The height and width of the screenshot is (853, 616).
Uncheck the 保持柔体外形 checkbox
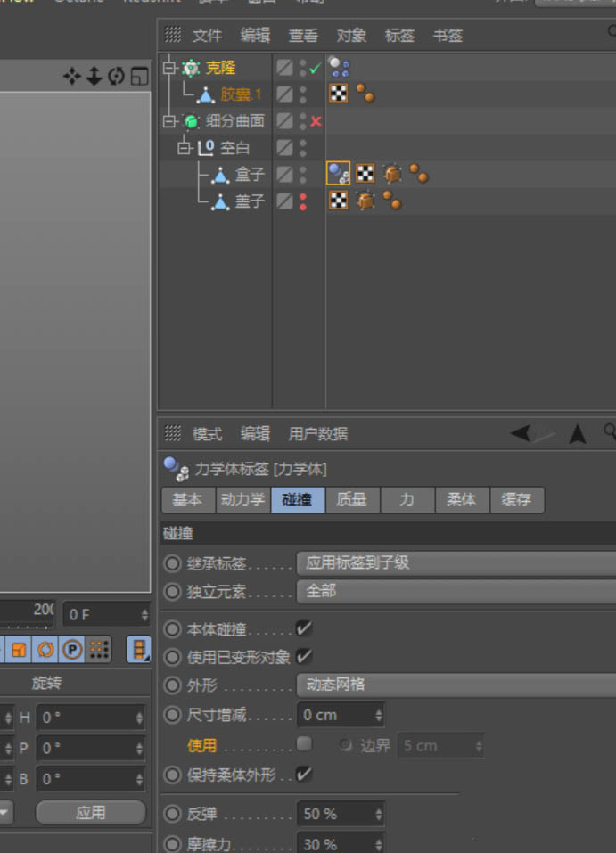coord(304,774)
